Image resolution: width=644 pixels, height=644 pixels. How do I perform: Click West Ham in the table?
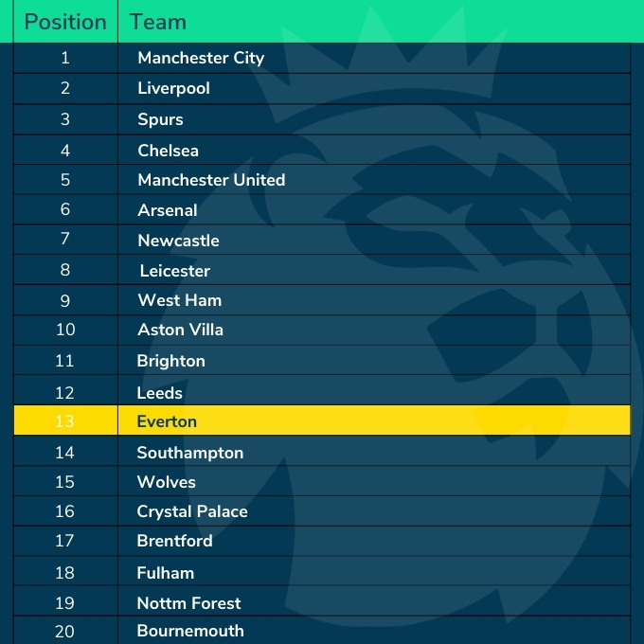179,300
